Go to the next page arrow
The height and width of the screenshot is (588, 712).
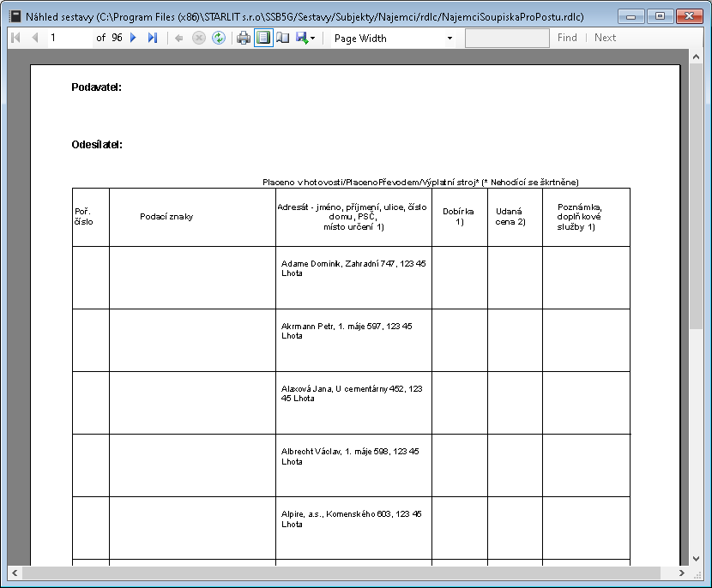133,38
